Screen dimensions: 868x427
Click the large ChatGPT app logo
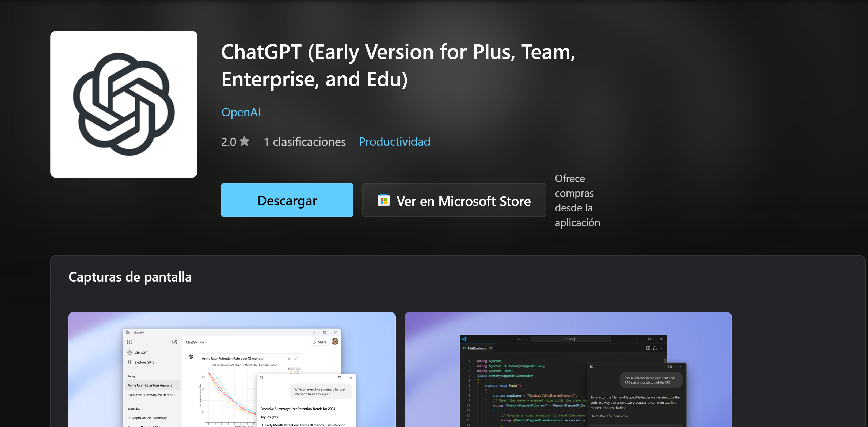pos(124,104)
